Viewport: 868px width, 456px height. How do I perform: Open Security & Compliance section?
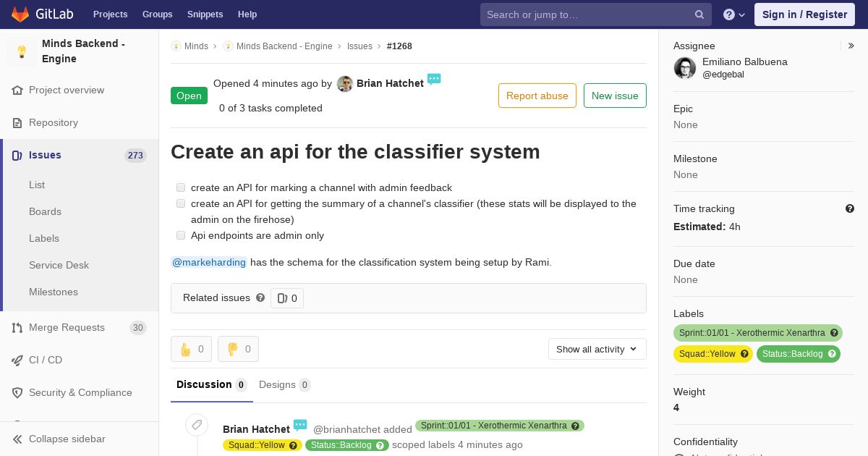[80, 392]
